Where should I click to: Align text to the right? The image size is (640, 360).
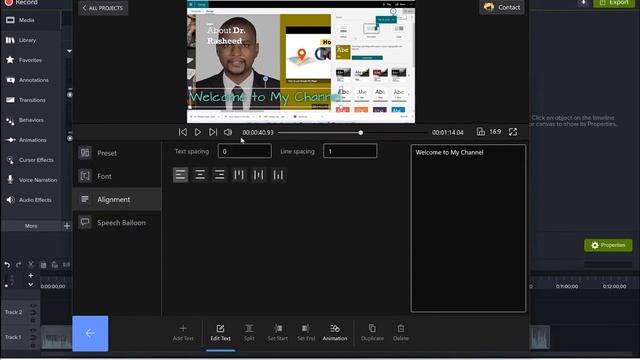tap(220, 175)
